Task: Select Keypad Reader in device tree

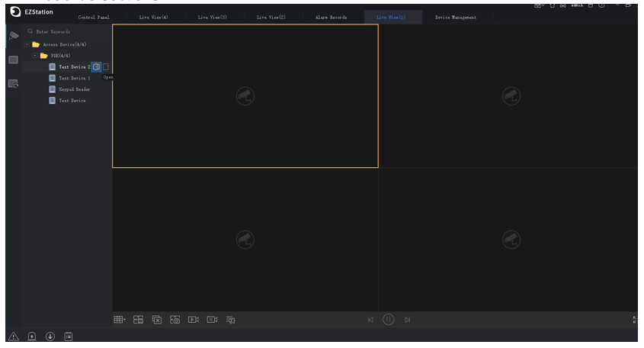Action: pyautogui.click(x=75, y=89)
